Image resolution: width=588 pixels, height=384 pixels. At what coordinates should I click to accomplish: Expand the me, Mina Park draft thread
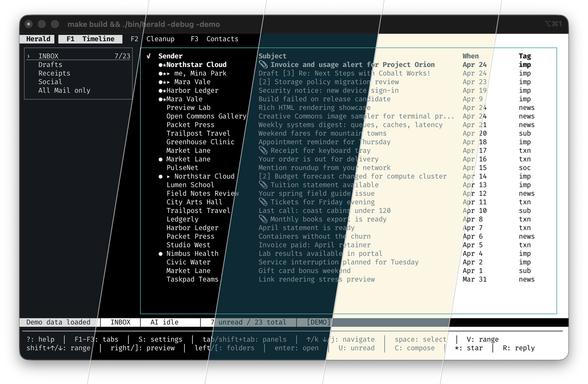[168, 74]
